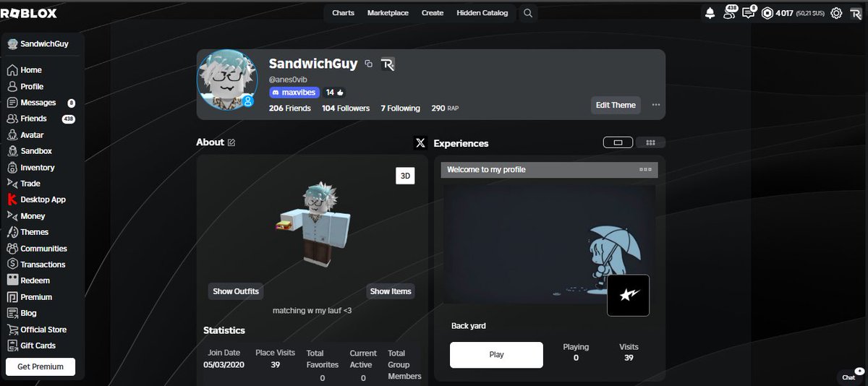868x386 pixels.
Task: Click the 14 thumbs up reputation
Action: [x=335, y=93]
